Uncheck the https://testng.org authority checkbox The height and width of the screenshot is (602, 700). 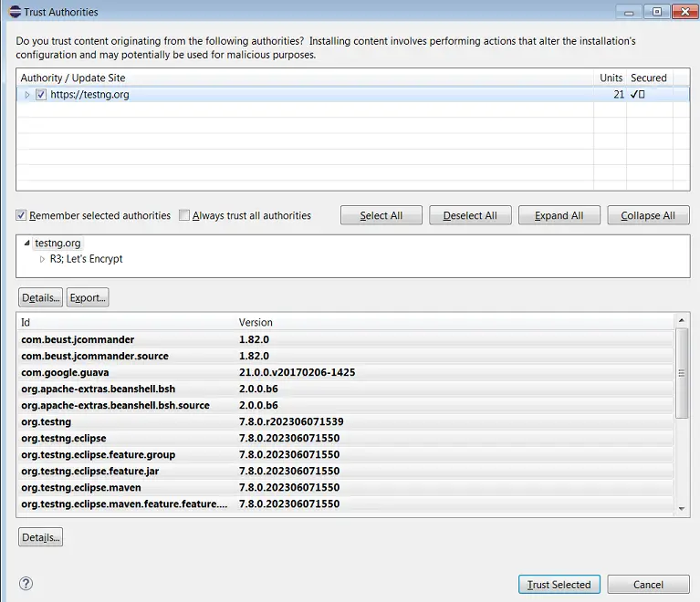(41, 95)
